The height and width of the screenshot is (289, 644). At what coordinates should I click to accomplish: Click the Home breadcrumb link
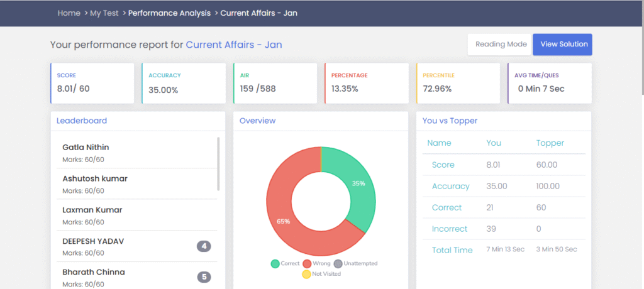coord(69,13)
